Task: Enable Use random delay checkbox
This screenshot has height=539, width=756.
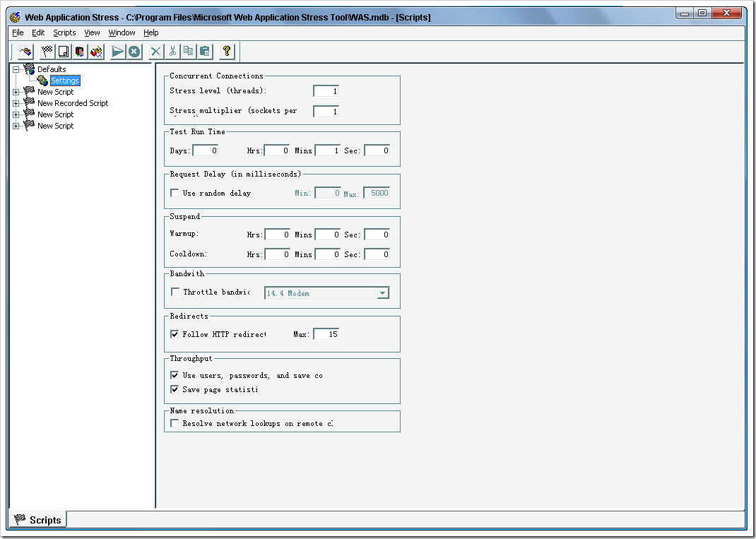Action: coord(175,193)
